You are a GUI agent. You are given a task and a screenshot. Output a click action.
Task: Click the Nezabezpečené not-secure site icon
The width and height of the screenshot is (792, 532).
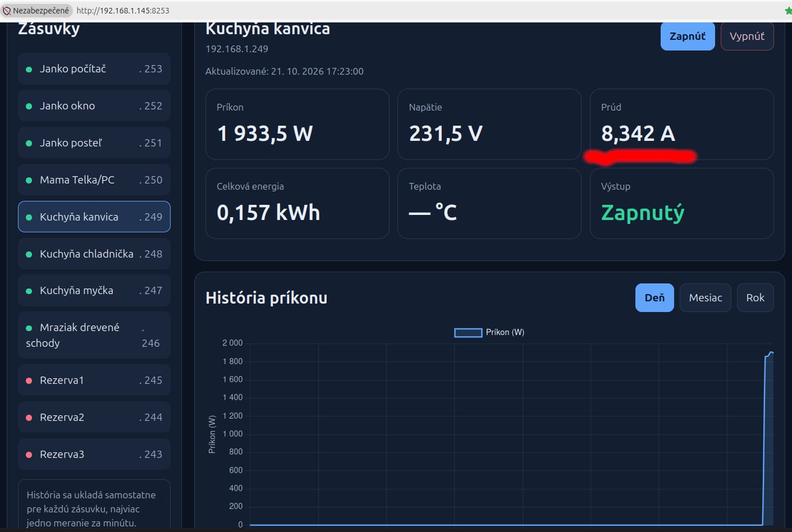click(7, 11)
